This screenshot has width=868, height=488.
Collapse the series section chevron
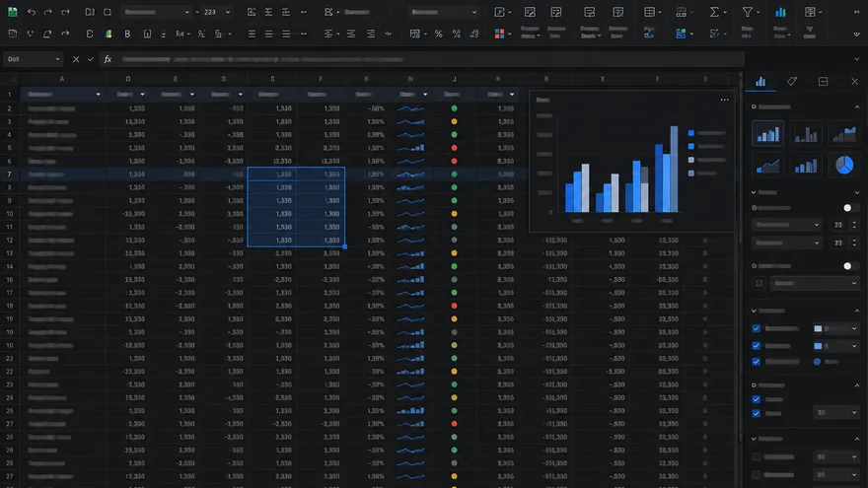point(857,311)
